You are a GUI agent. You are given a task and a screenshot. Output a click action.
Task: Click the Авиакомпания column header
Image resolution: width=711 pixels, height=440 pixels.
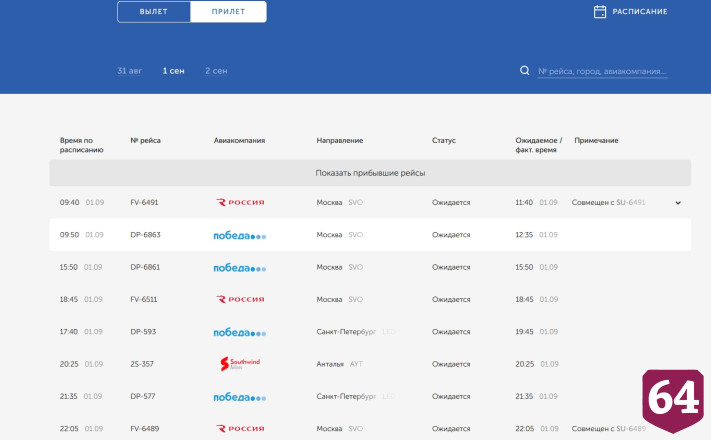pyautogui.click(x=239, y=141)
